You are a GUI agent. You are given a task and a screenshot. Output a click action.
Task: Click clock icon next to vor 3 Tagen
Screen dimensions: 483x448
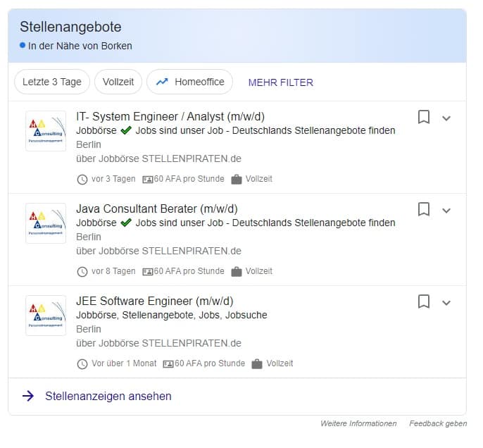pos(82,180)
